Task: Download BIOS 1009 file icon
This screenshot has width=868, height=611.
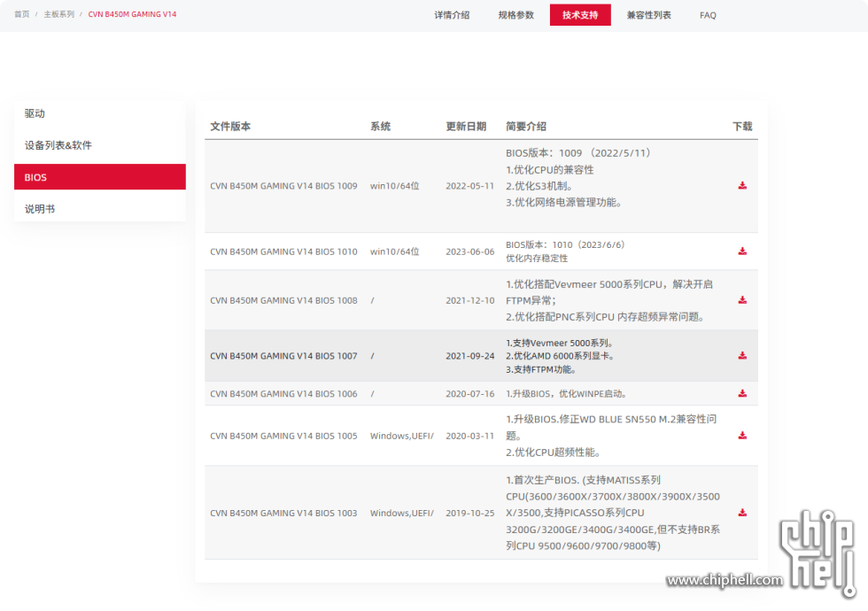Action: 742,185
